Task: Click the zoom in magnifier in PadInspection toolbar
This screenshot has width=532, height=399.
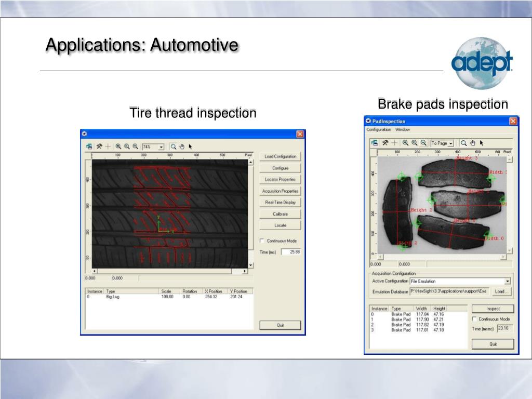Action: pyautogui.click(x=405, y=143)
